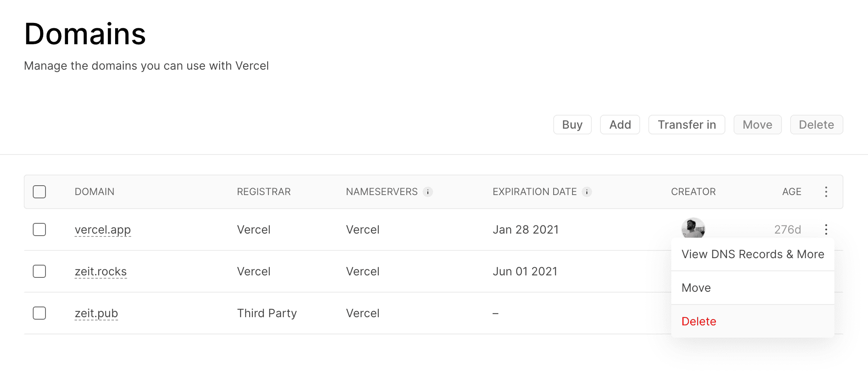
Task: Check the vercel.app row checkbox
Action: (x=39, y=229)
